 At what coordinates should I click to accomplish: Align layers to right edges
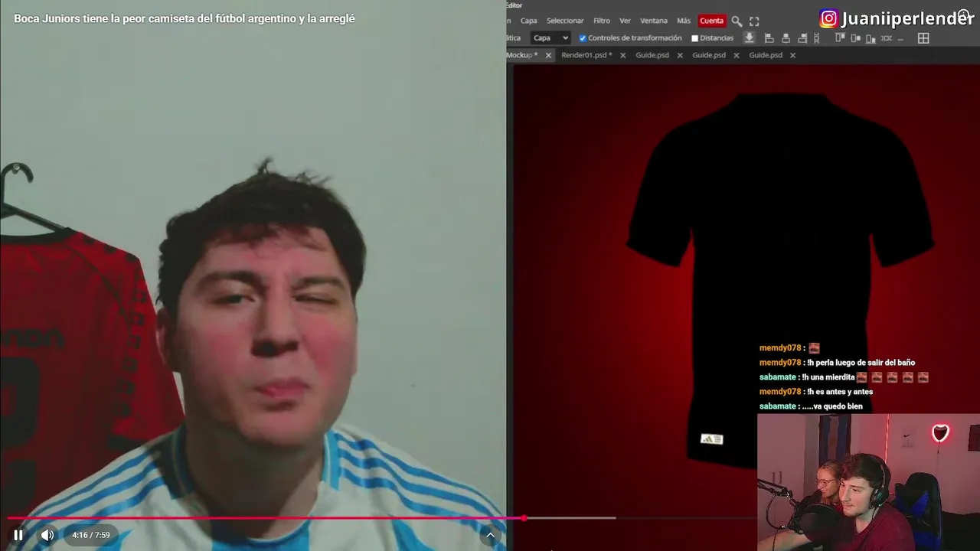click(x=802, y=38)
